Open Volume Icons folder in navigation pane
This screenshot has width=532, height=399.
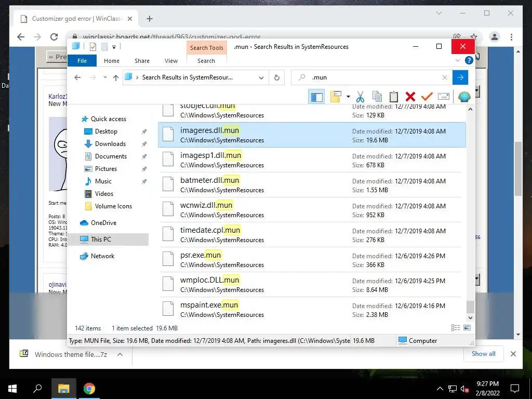(x=113, y=206)
